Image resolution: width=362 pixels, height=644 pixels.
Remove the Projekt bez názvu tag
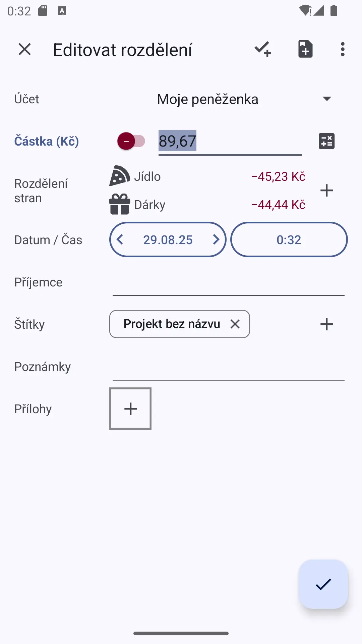tap(235, 324)
